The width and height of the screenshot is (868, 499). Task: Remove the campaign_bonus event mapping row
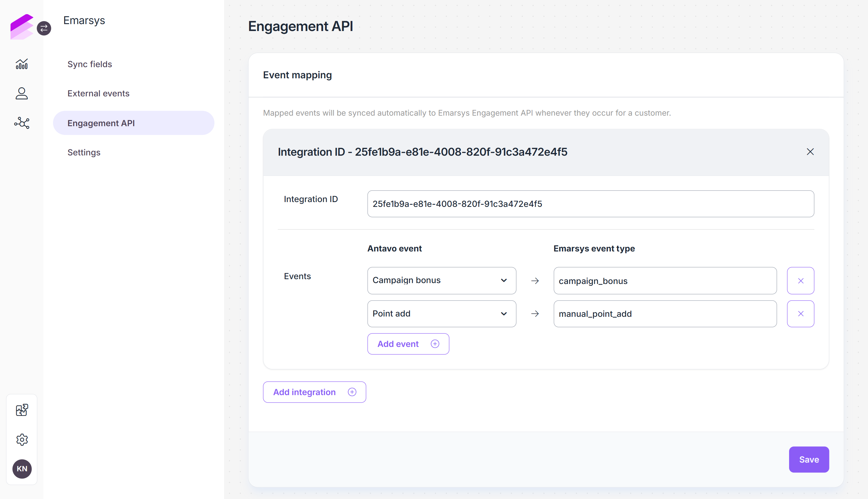[x=801, y=281]
